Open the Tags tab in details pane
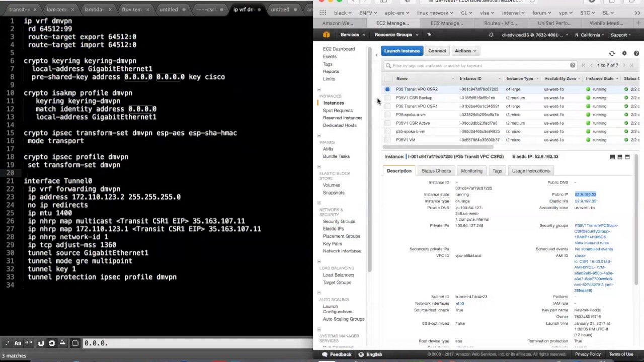This screenshot has width=644, height=362. coord(497,171)
